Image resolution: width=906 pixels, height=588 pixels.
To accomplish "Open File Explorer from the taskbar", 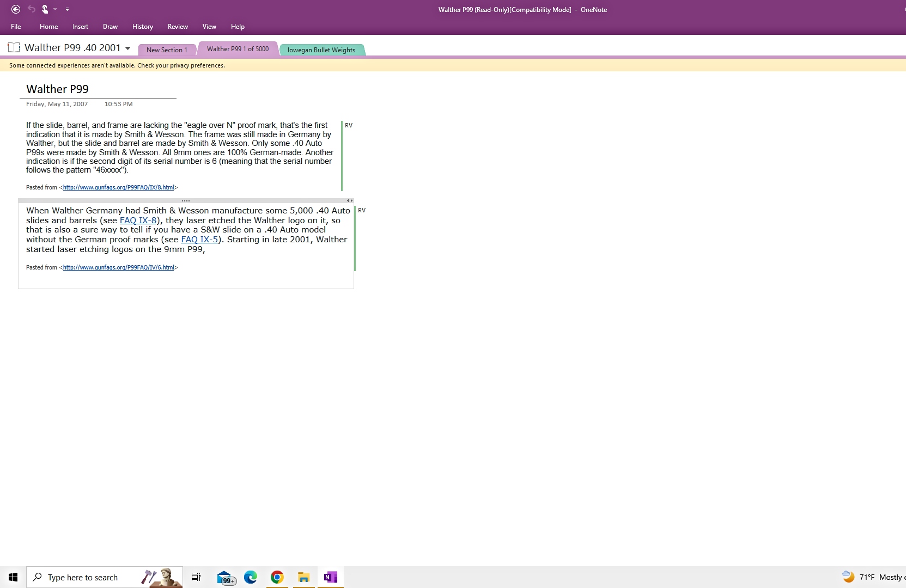I will click(304, 577).
